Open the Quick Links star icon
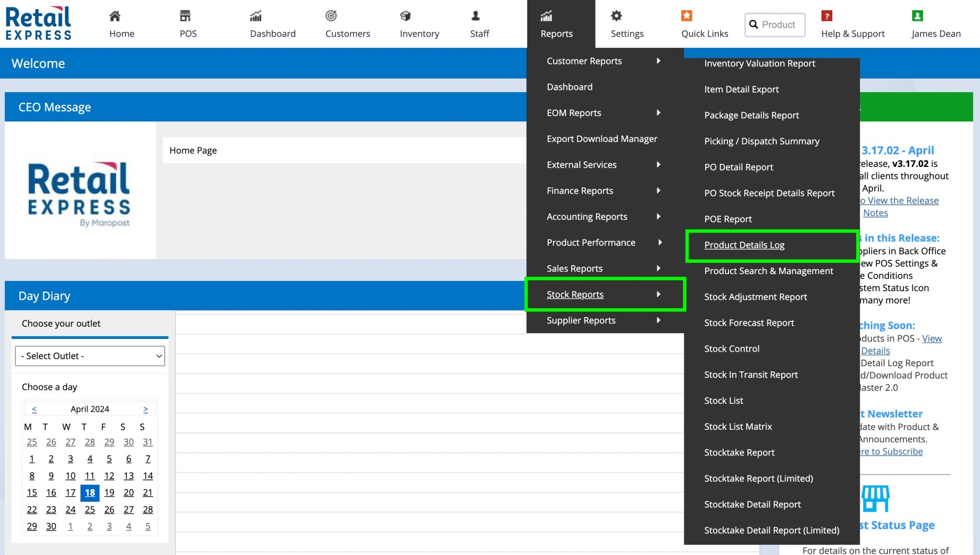This screenshot has height=555, width=980. 687,16
